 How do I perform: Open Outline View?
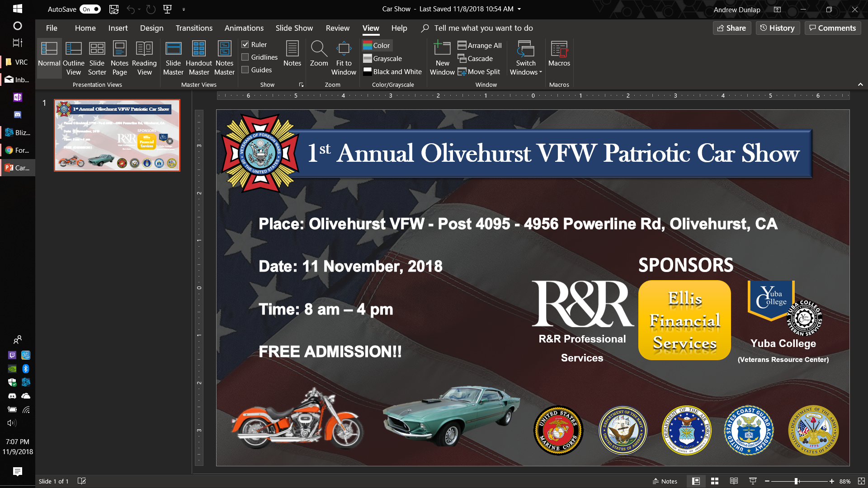click(73, 59)
